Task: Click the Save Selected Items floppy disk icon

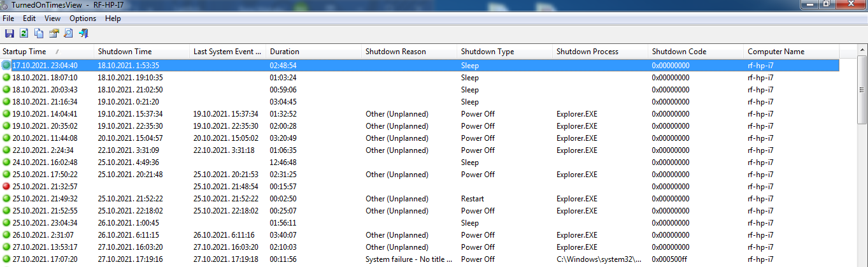Action: 9,34
